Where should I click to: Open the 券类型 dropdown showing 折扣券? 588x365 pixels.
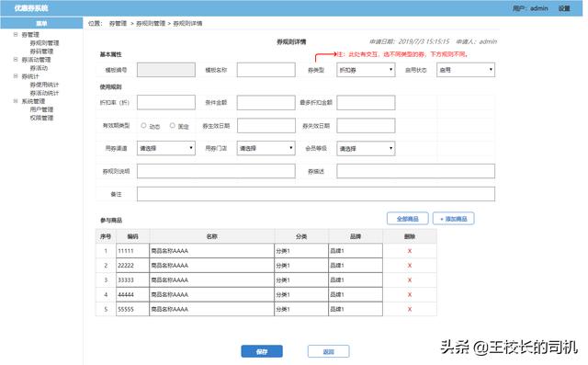(366, 70)
